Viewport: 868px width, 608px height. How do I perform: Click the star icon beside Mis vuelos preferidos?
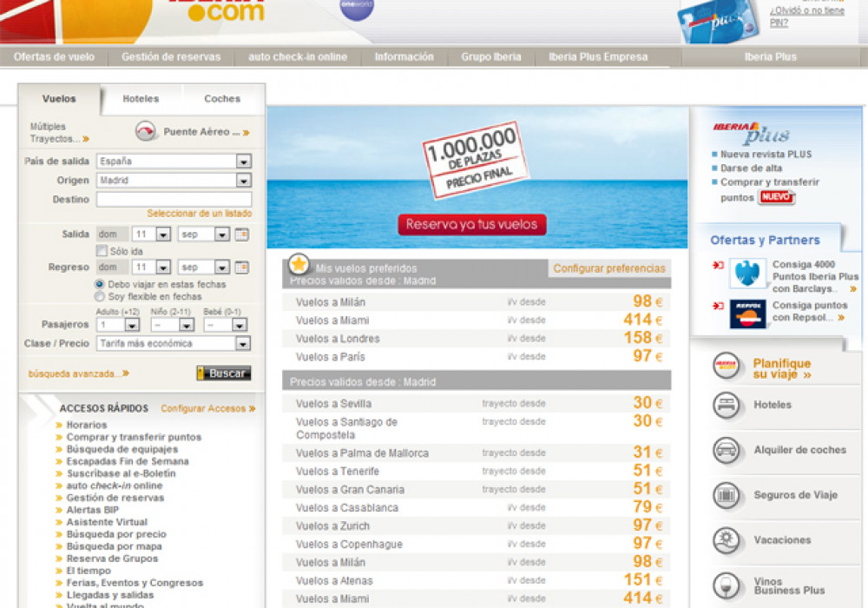click(299, 264)
